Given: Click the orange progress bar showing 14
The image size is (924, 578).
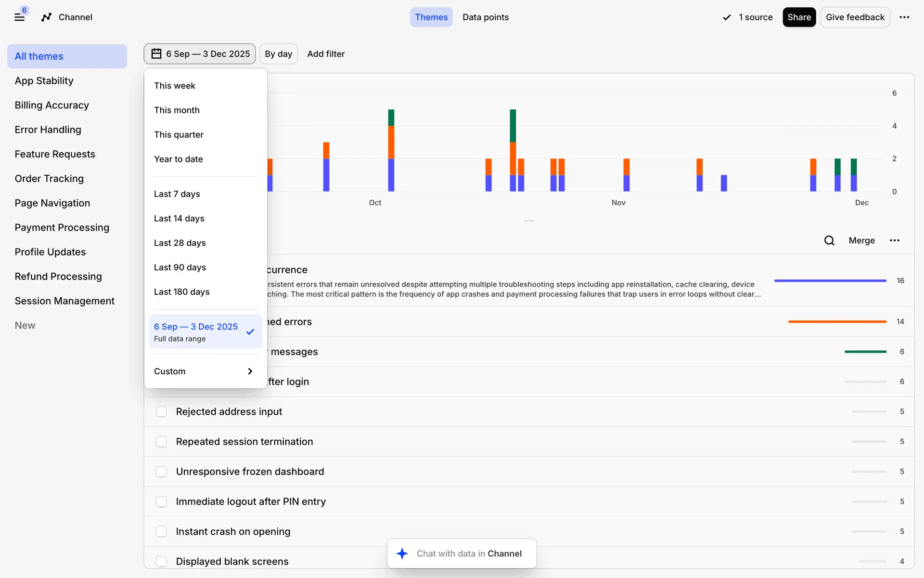Looking at the screenshot, I should [x=837, y=322].
